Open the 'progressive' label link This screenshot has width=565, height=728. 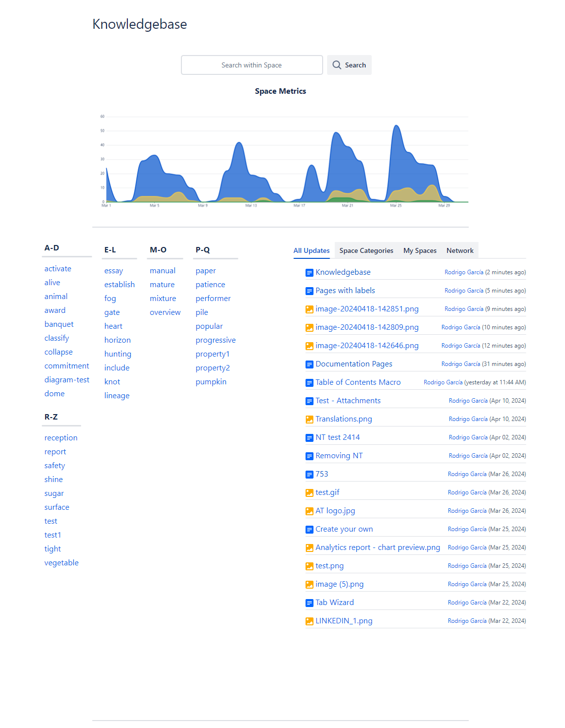216,340
